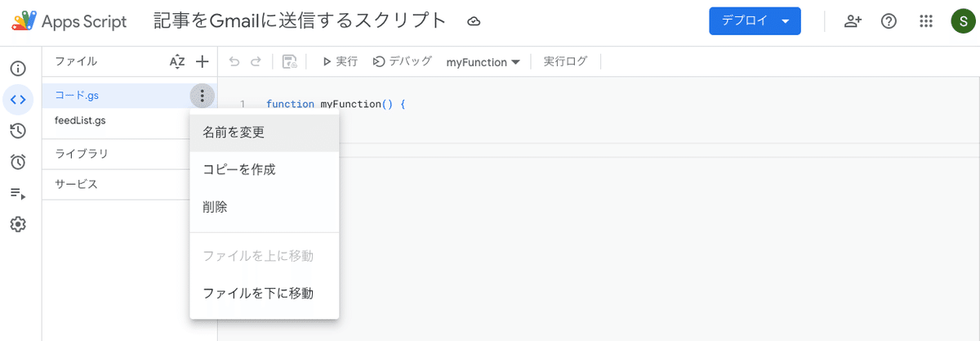Open the Overview info icon in sidebar

(18, 69)
